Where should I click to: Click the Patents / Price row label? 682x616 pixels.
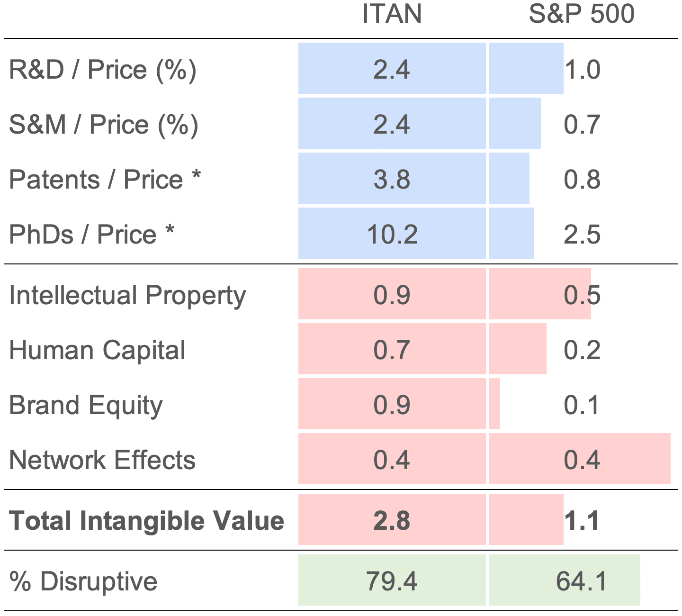[105, 180]
